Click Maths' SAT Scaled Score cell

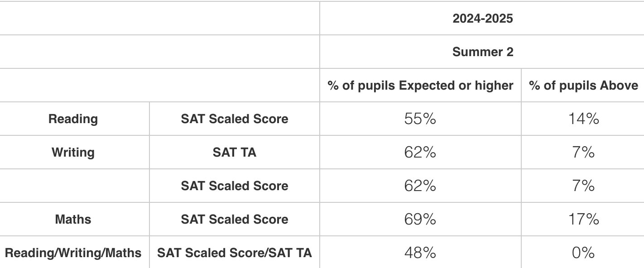[x=234, y=220]
